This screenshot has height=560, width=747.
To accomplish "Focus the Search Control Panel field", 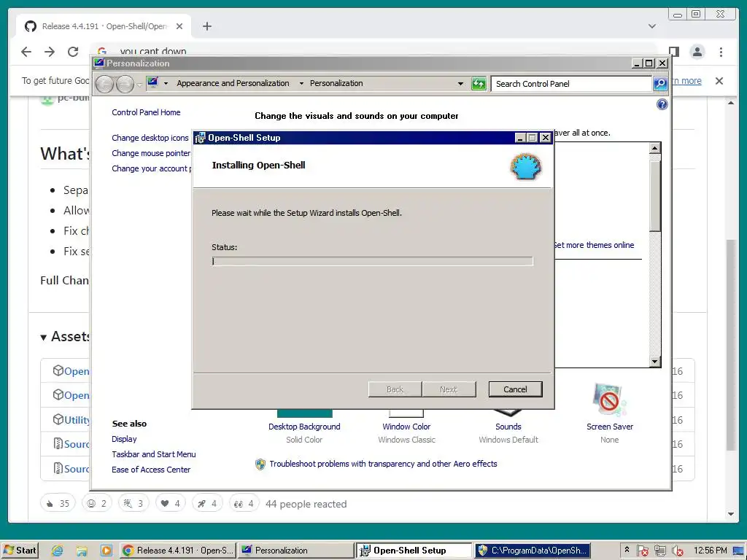I will [571, 84].
